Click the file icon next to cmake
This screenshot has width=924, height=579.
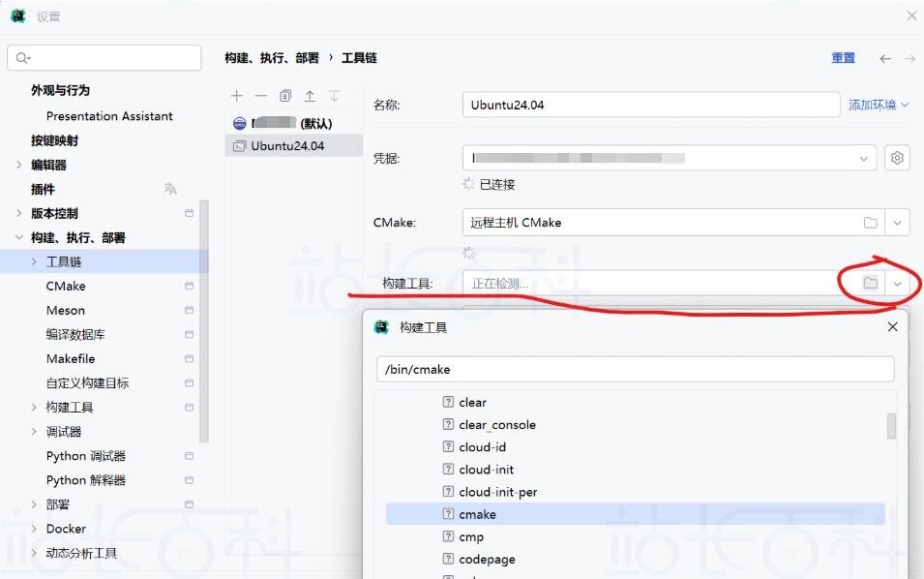point(448,513)
